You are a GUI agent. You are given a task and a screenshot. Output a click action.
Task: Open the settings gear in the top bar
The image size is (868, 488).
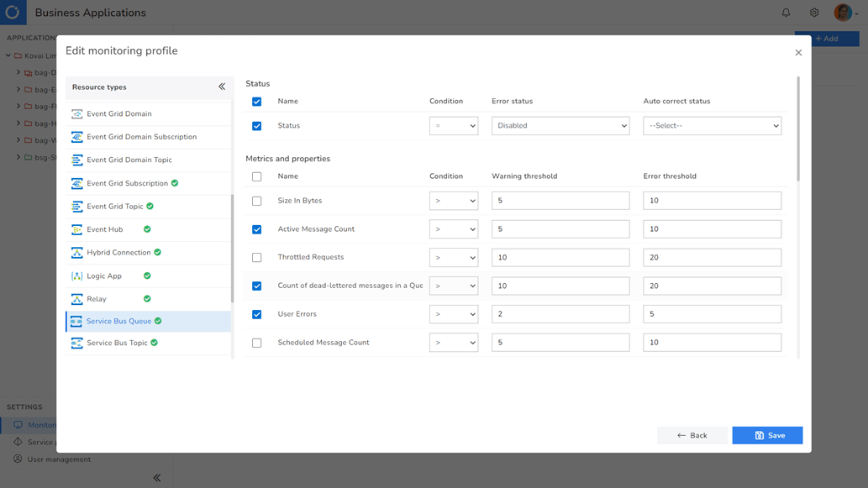point(813,13)
